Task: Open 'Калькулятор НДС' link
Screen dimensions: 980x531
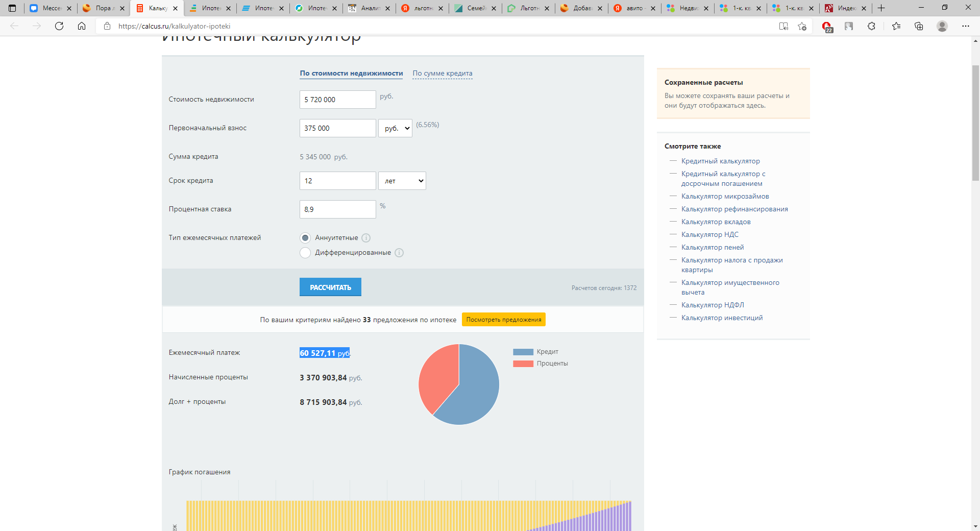Action: pyautogui.click(x=709, y=235)
